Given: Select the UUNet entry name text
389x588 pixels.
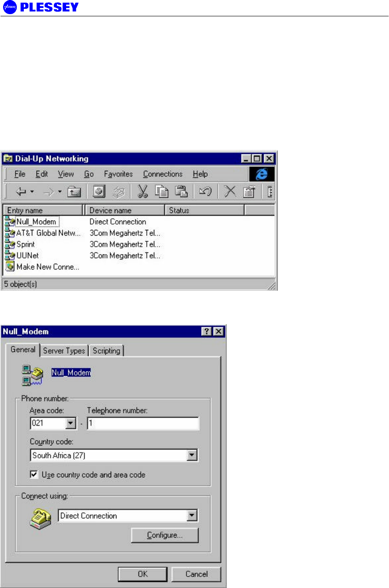Looking at the screenshot, I should 27,255.
